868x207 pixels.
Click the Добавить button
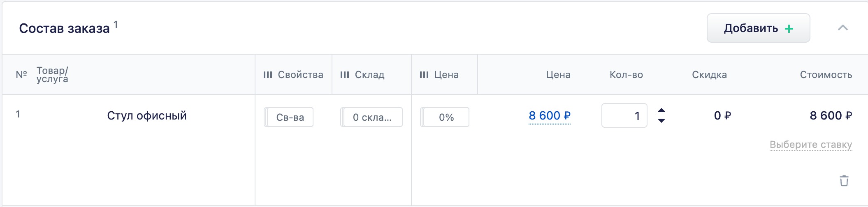759,28
